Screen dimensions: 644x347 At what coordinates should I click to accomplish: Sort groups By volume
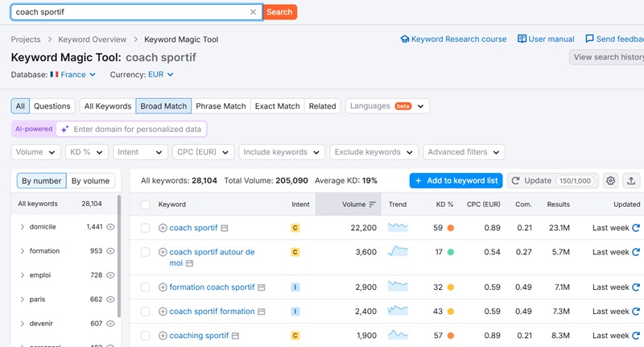90,180
